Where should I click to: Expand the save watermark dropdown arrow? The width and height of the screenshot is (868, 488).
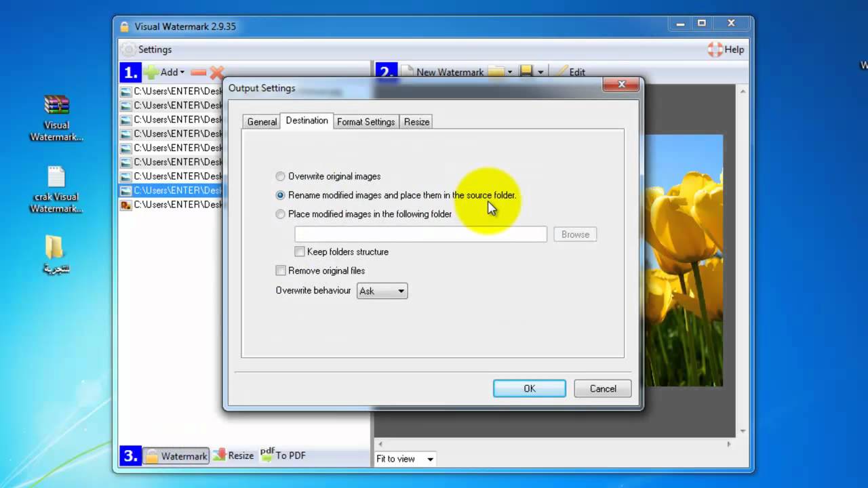point(540,72)
